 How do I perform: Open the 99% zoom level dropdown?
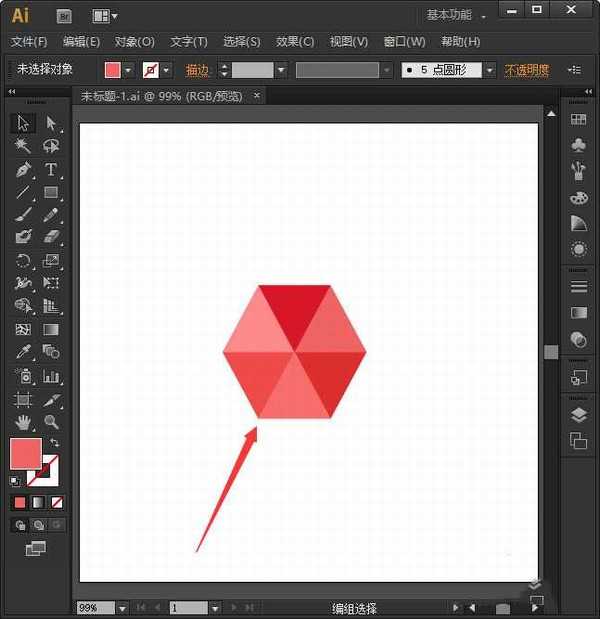point(122,608)
